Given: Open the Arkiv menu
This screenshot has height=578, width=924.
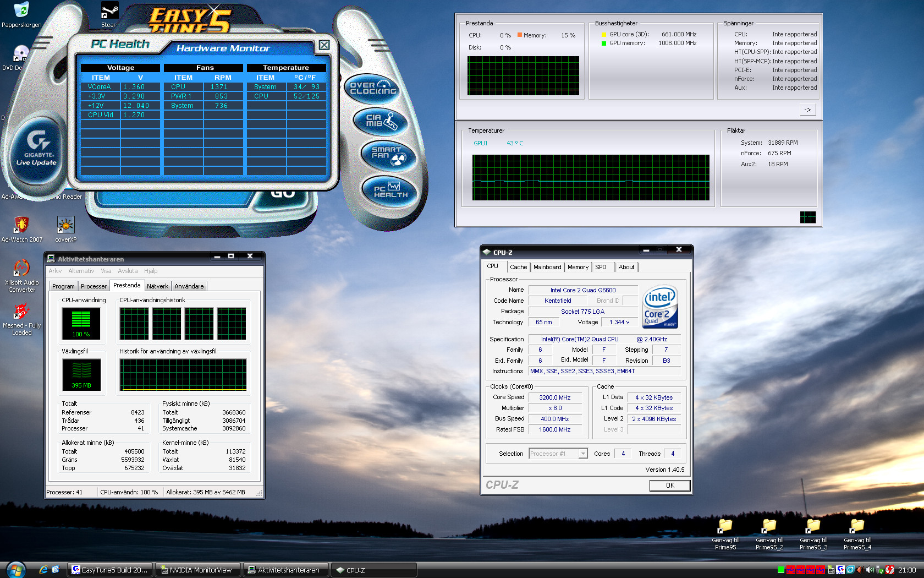Looking at the screenshot, I should click(x=55, y=271).
